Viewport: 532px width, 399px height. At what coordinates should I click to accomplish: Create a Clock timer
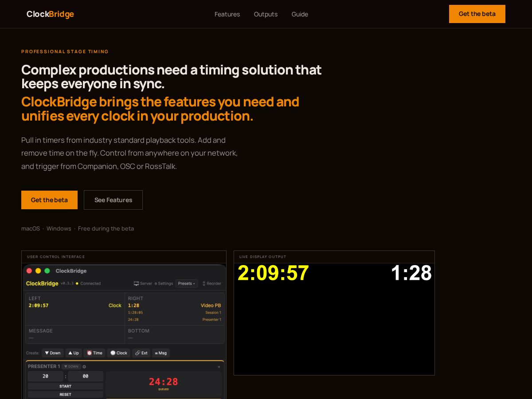pyautogui.click(x=119, y=353)
